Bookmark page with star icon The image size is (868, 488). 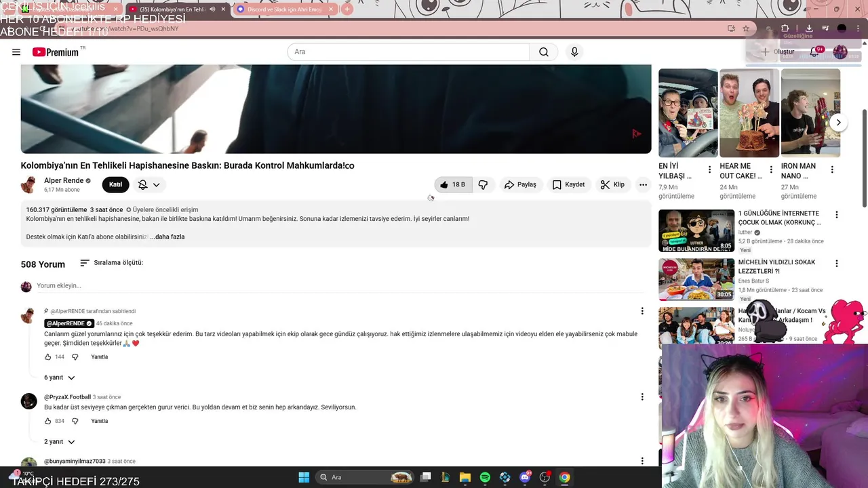[x=746, y=28]
